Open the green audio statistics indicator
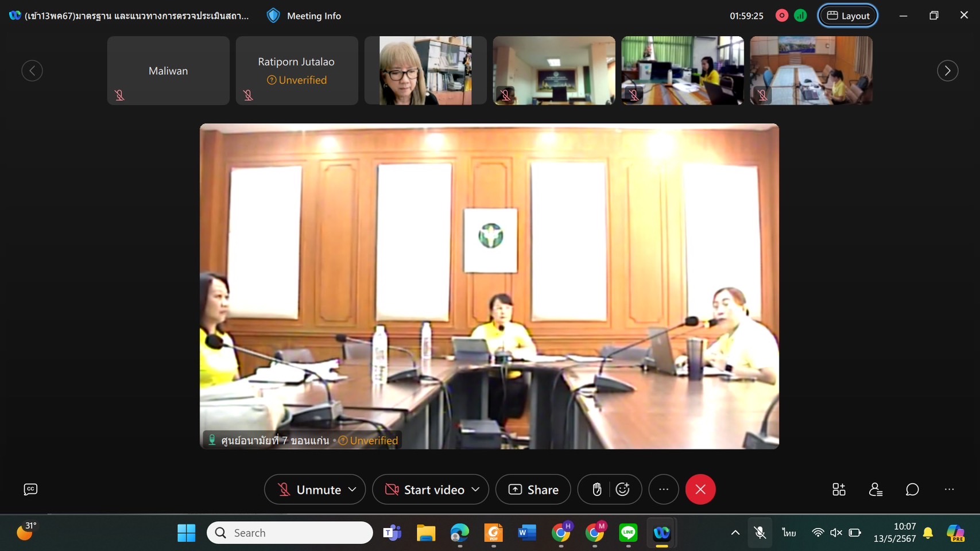 pyautogui.click(x=800, y=15)
